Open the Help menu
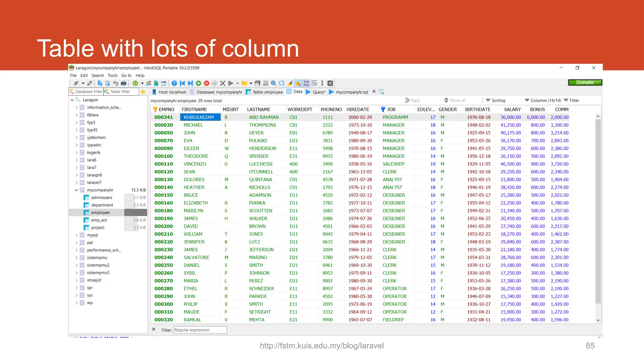This screenshot has width=644, height=362. click(140, 75)
